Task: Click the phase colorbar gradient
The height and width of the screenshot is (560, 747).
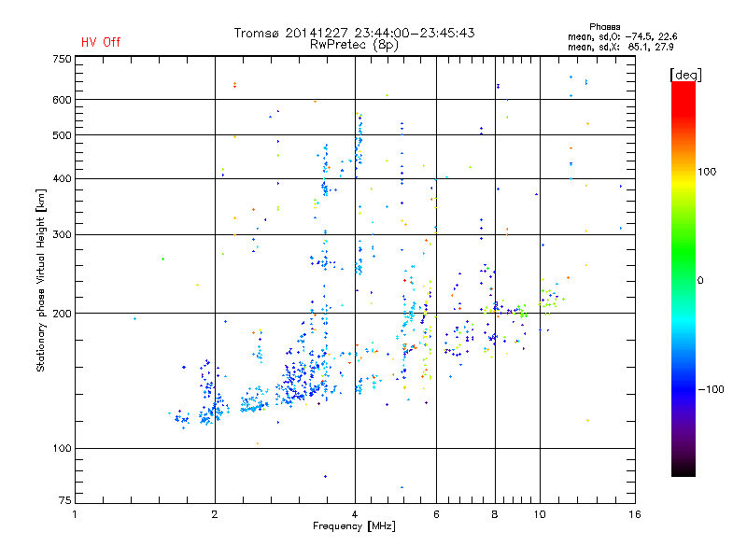Action: [x=684, y=278]
